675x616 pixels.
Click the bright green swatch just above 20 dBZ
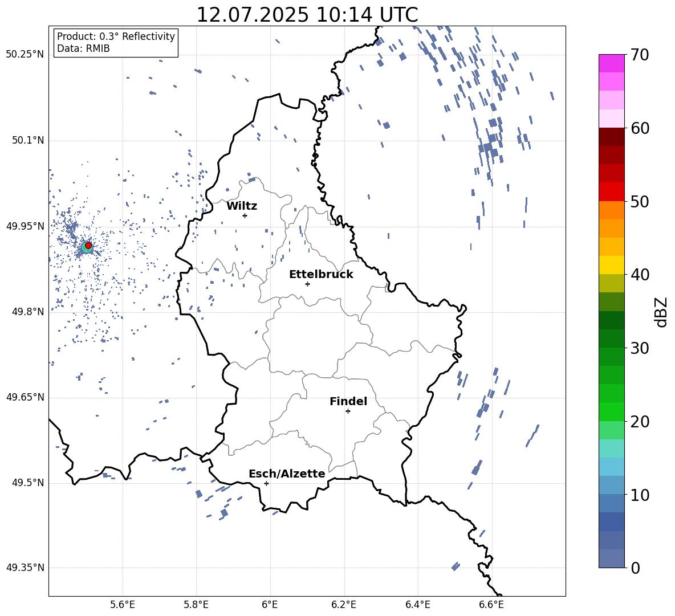[x=612, y=411]
